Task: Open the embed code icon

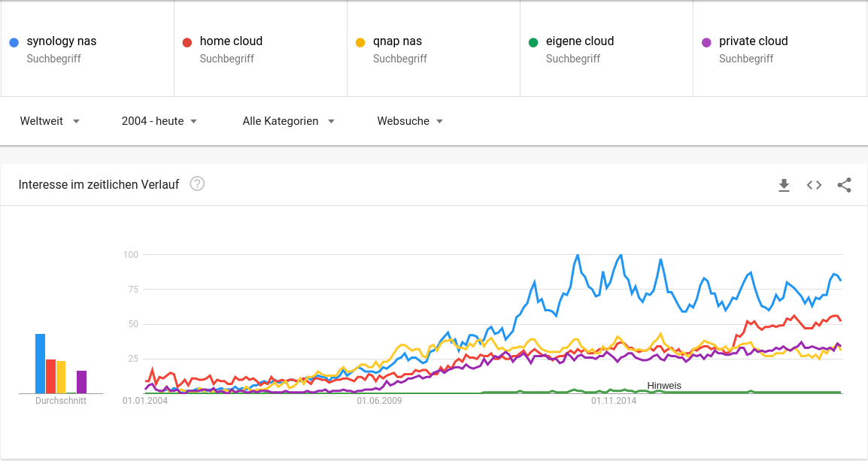Action: tap(814, 185)
